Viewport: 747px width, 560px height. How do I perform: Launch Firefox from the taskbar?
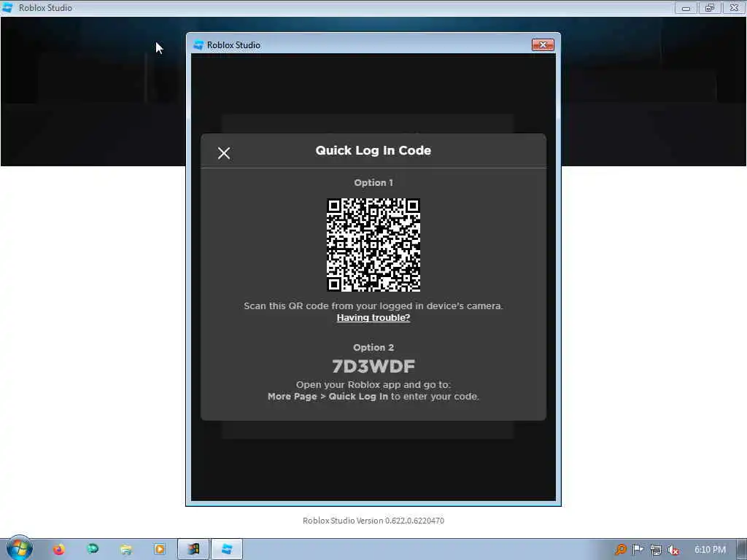(x=59, y=550)
